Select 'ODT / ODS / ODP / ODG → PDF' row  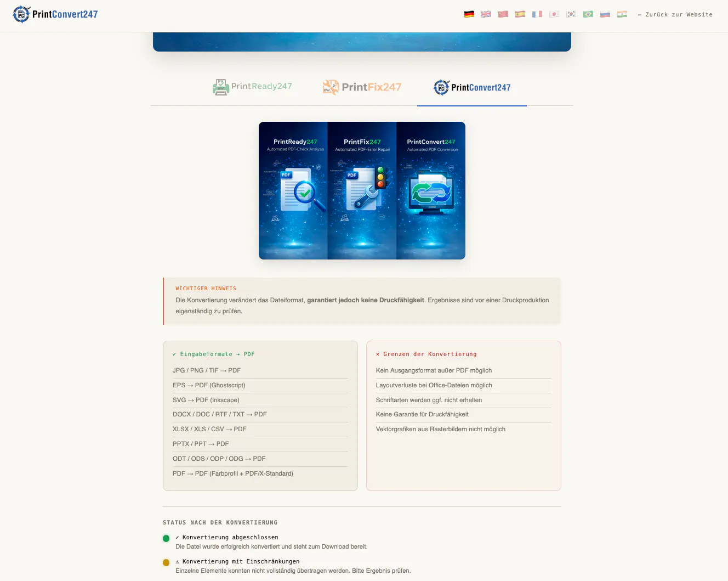(260, 459)
